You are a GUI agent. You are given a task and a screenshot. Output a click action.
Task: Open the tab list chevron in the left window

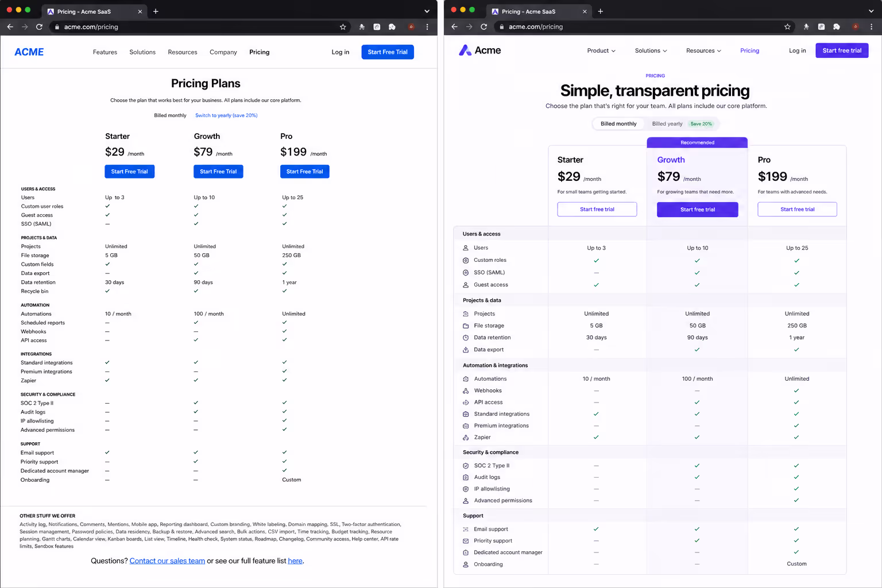click(427, 11)
